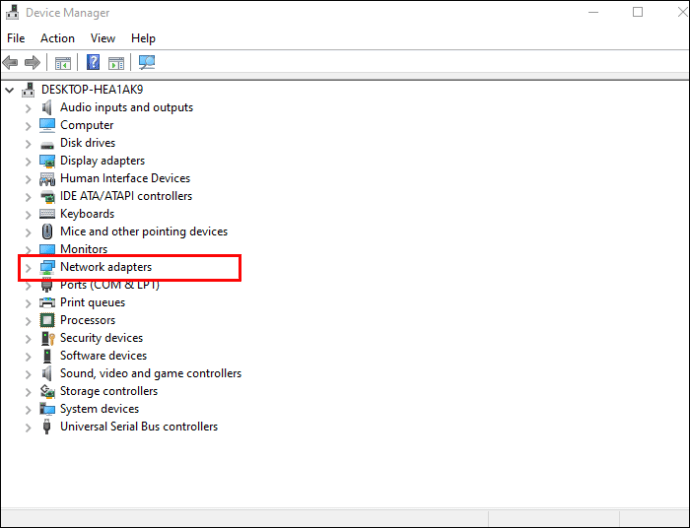Expand the Keyboards chevron
The image size is (690, 528).
(x=28, y=215)
